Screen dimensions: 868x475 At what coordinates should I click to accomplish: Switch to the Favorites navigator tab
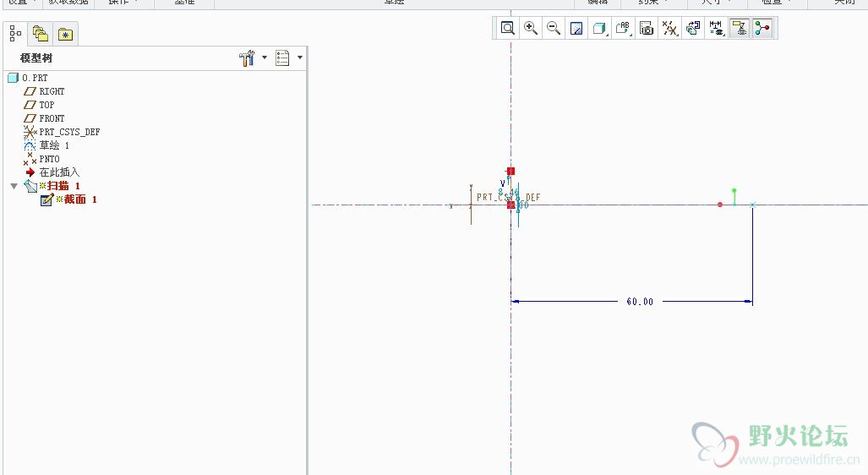pyautogui.click(x=65, y=35)
